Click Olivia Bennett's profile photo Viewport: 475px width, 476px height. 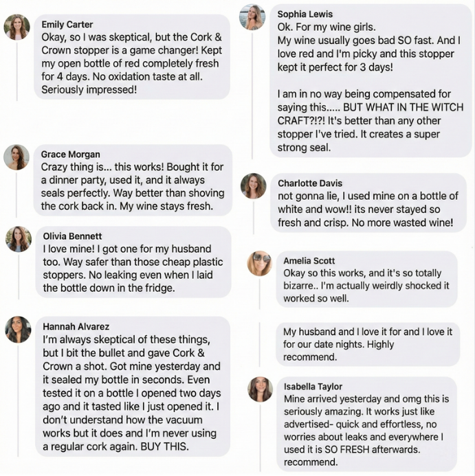(19, 239)
